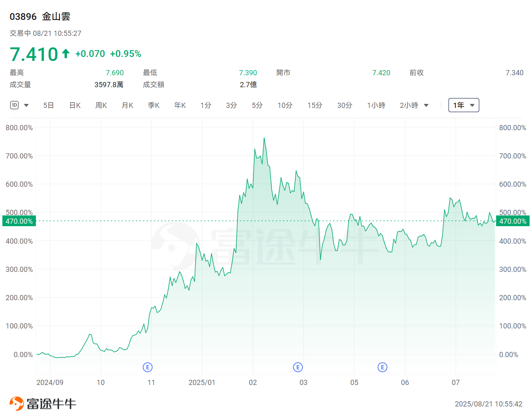Click the orange cow logo at bottom left
The width and height of the screenshot is (532, 420).
[x=16, y=403]
